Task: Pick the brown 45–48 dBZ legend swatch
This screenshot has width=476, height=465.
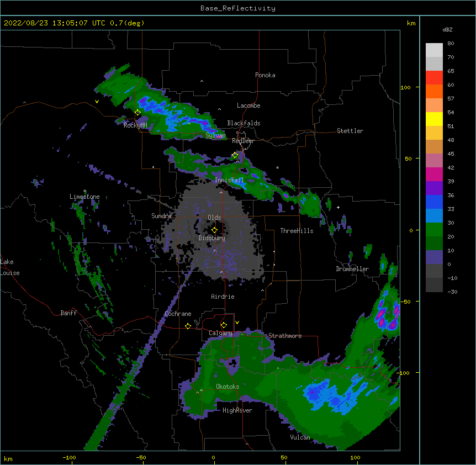Action: (434, 146)
